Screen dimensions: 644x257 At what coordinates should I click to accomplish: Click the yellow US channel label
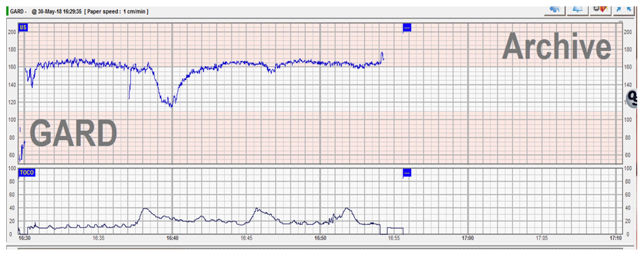[x=23, y=27]
